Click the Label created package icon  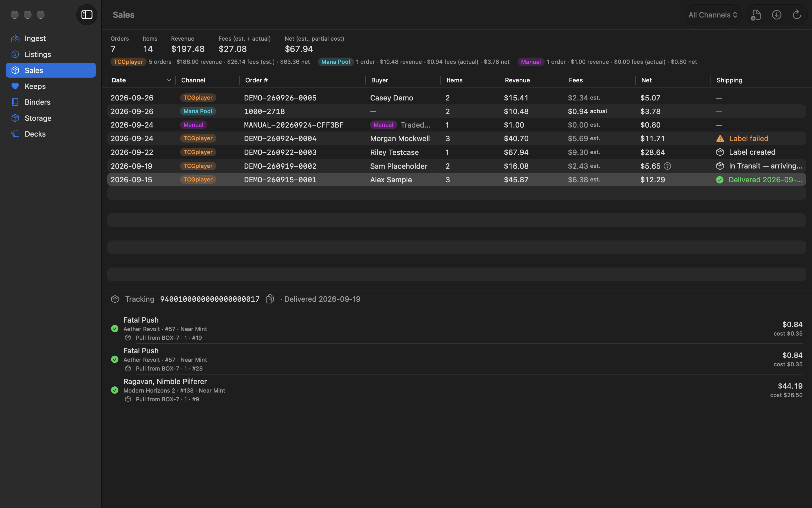720,152
